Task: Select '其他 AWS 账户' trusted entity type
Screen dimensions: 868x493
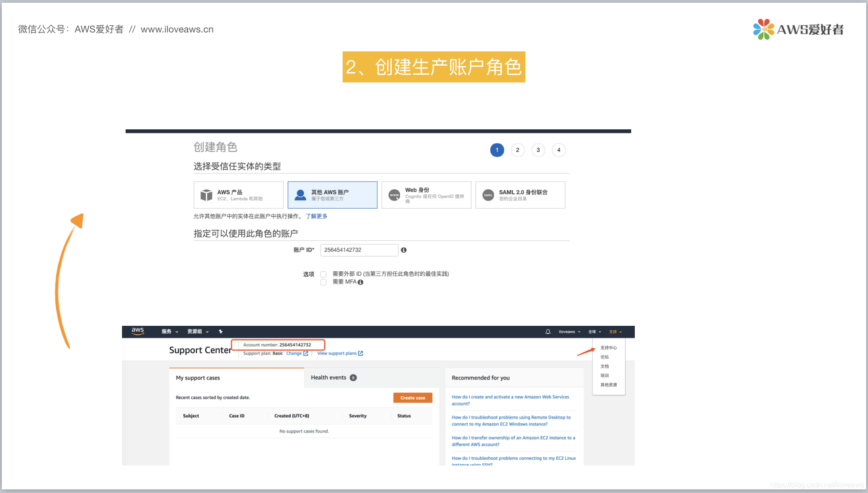Action: [332, 195]
